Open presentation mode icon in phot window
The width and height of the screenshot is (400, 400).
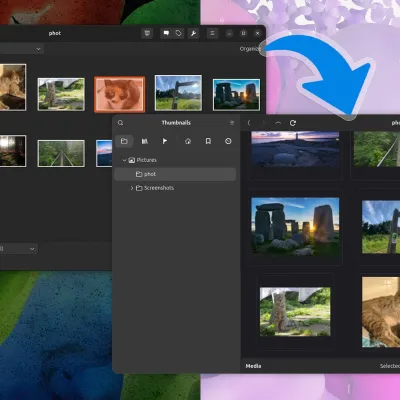[x=147, y=33]
